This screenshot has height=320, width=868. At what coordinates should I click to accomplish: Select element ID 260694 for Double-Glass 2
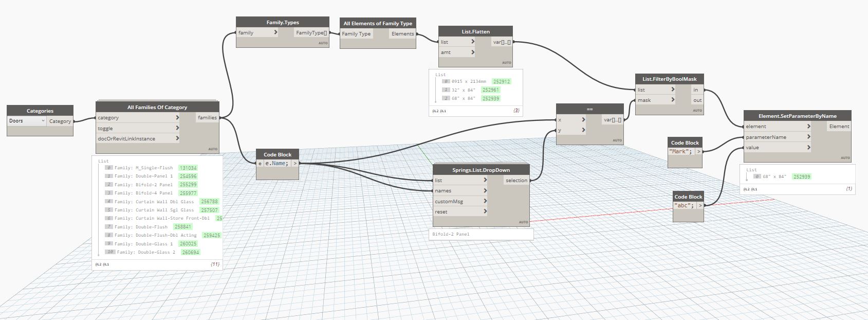[x=190, y=252]
